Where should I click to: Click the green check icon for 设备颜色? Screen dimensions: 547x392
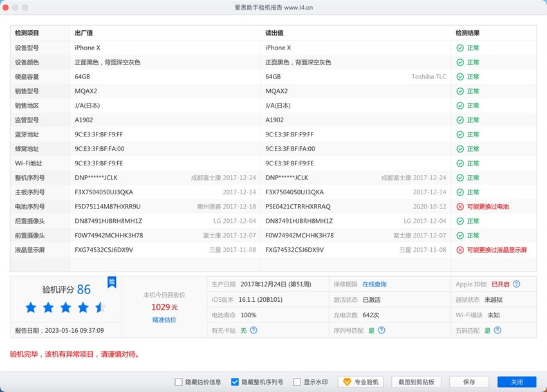tap(460, 62)
